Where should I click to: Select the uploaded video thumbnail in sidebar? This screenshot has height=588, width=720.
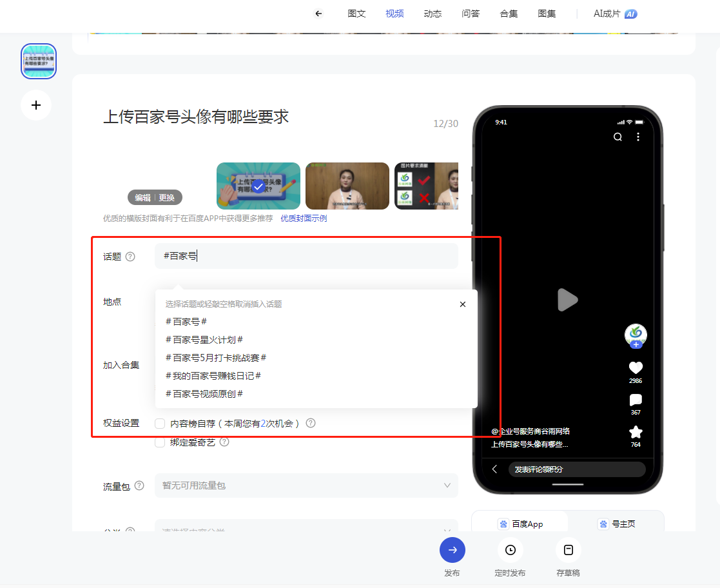[39, 61]
